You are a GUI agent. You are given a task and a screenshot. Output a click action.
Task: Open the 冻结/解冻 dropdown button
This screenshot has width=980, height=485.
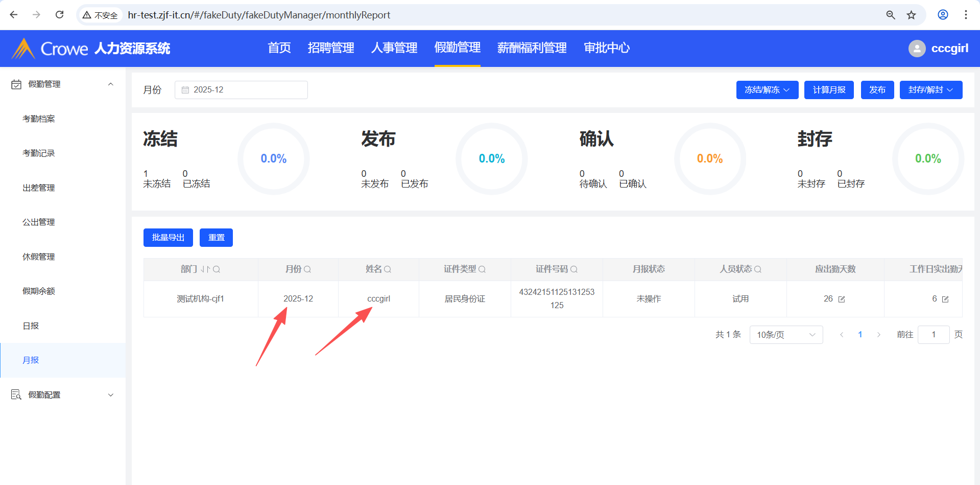767,90
